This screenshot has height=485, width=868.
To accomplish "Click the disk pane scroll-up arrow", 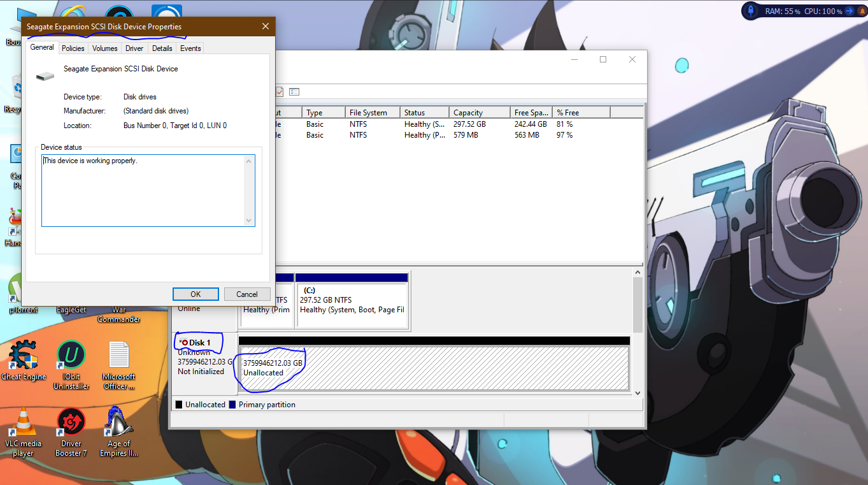I will 637,272.
